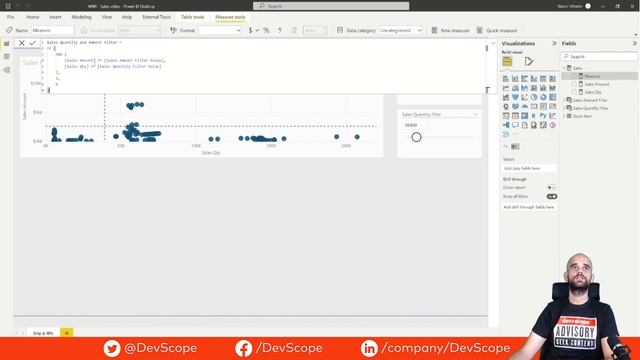Commit the DAX formula with the checkmark icon

pyautogui.click(x=32, y=43)
